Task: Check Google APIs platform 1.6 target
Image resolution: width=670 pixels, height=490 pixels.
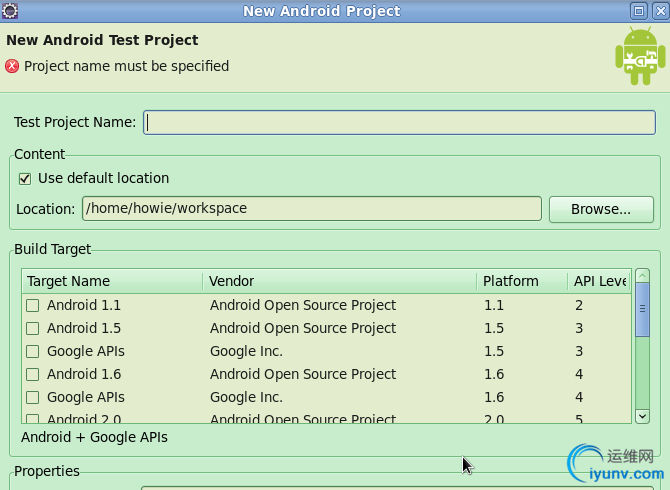Action: 32,398
